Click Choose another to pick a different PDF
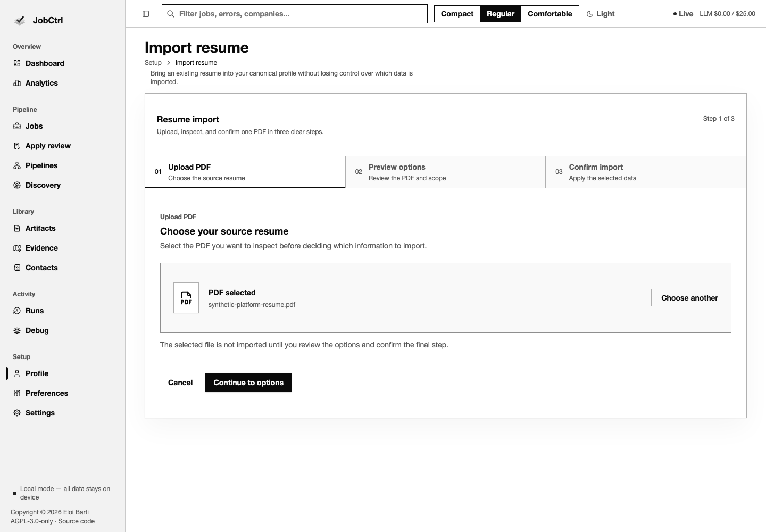The width and height of the screenshot is (766, 532). pos(689,298)
